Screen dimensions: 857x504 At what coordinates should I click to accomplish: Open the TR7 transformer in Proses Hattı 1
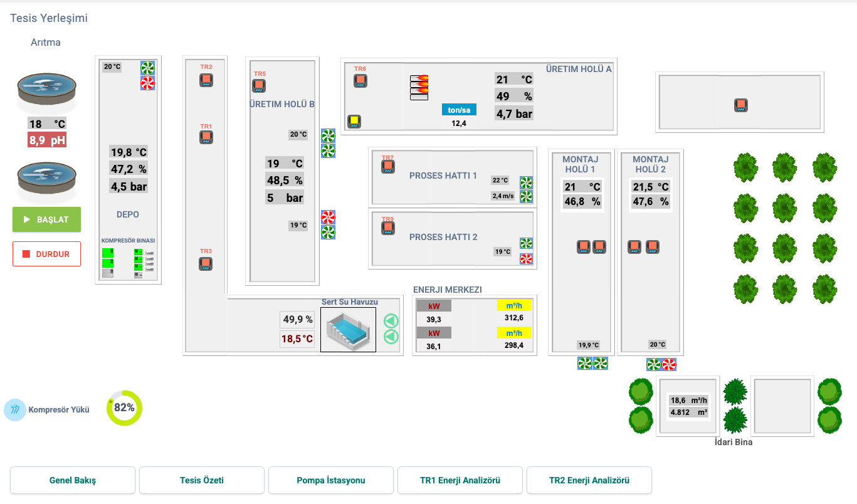coord(388,167)
